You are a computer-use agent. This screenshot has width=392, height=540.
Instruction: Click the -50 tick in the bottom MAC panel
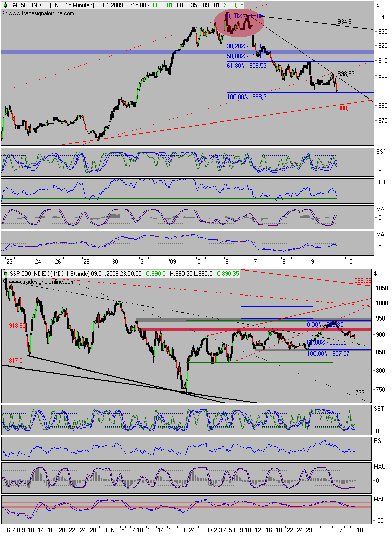pos(380,521)
